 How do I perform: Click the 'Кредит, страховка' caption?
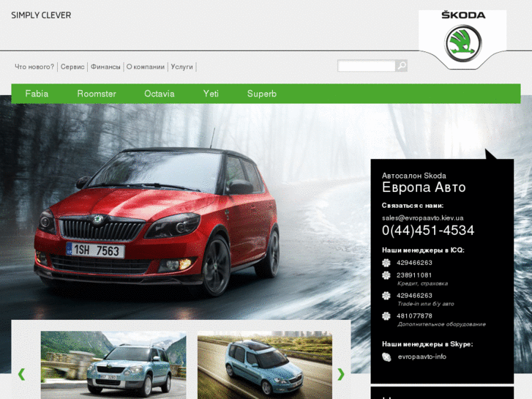[422, 283]
